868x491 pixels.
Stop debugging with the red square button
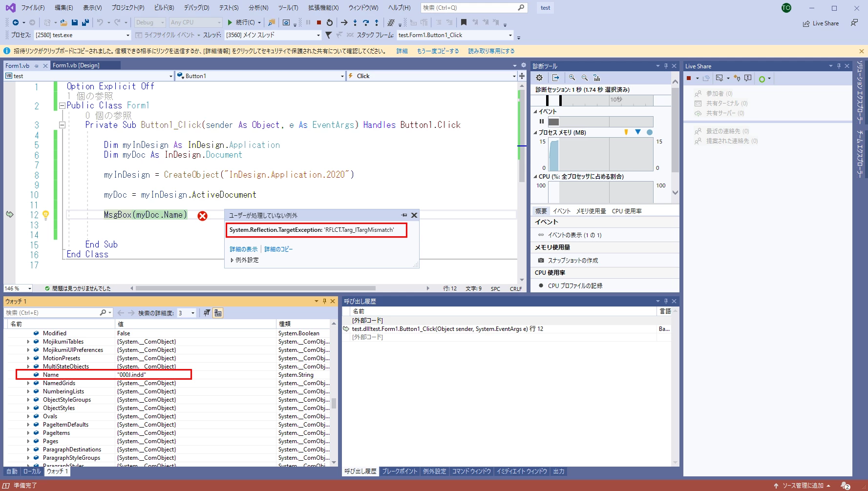coord(319,22)
